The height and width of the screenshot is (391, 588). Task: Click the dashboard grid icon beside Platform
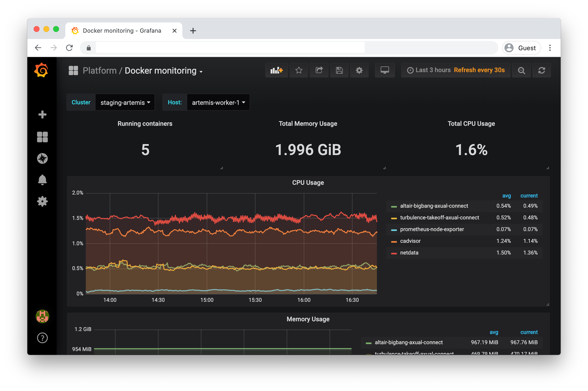pyautogui.click(x=73, y=70)
